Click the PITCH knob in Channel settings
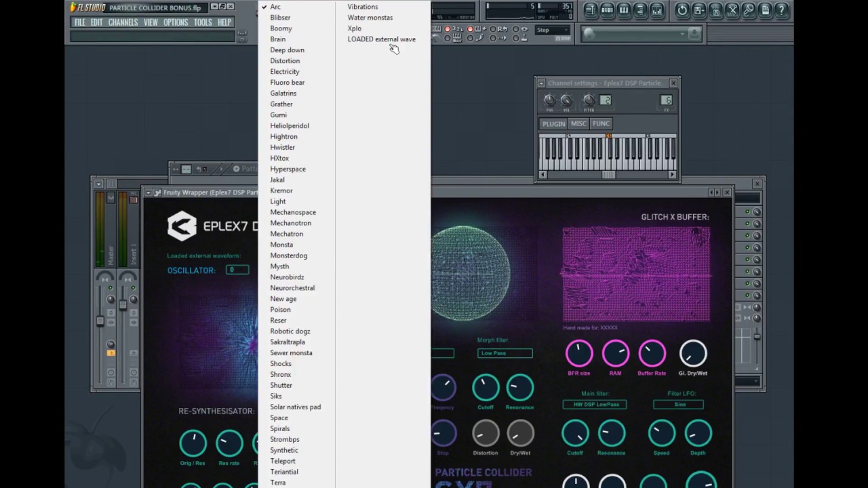Viewport: 868px width, 488px height. pyautogui.click(x=589, y=100)
